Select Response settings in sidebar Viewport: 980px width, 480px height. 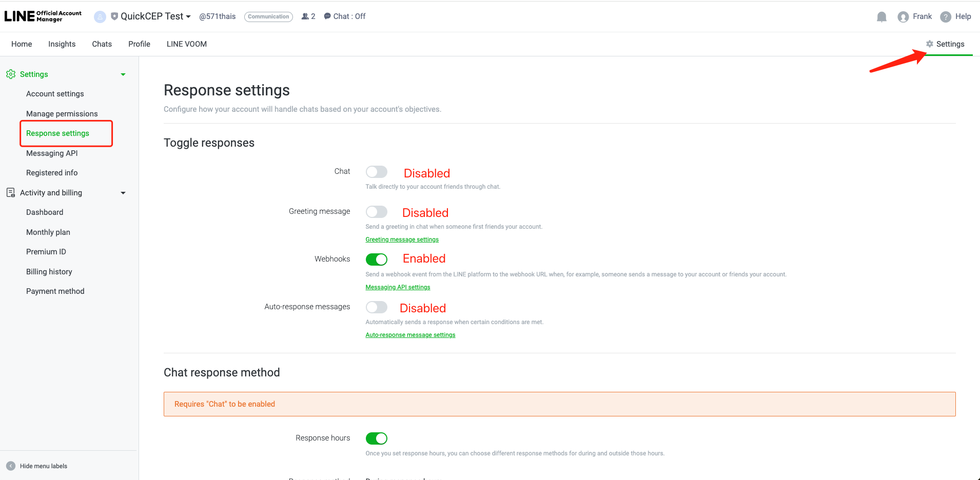pyautogui.click(x=57, y=133)
